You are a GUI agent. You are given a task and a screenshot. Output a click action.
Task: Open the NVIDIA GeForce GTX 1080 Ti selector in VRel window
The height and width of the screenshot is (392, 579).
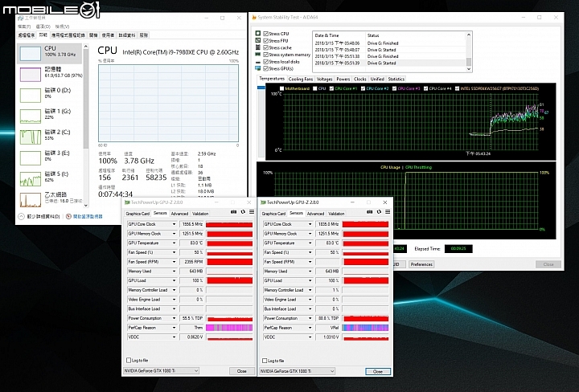click(298, 371)
